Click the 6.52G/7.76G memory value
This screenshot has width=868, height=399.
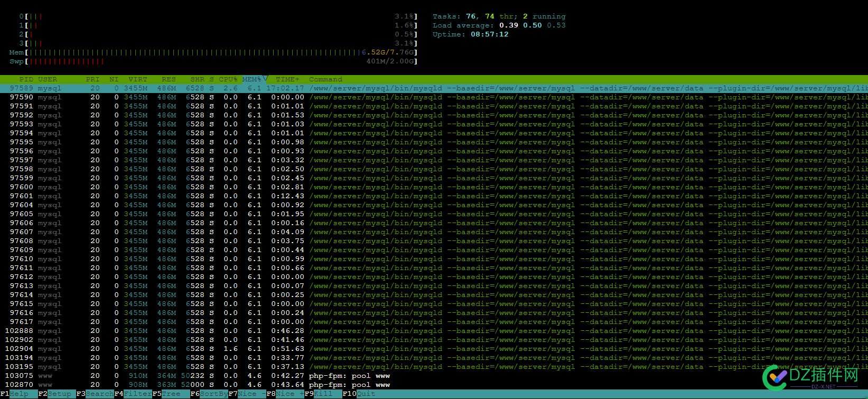point(388,52)
